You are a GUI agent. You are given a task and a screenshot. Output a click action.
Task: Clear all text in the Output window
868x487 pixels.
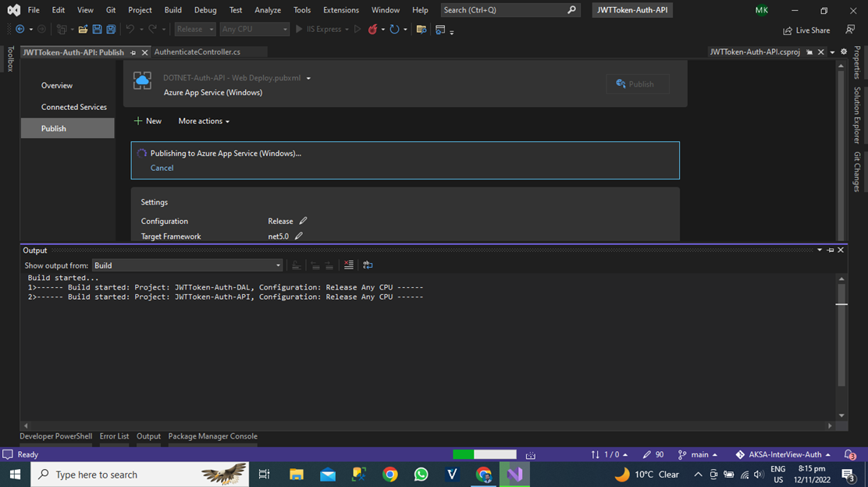(349, 265)
